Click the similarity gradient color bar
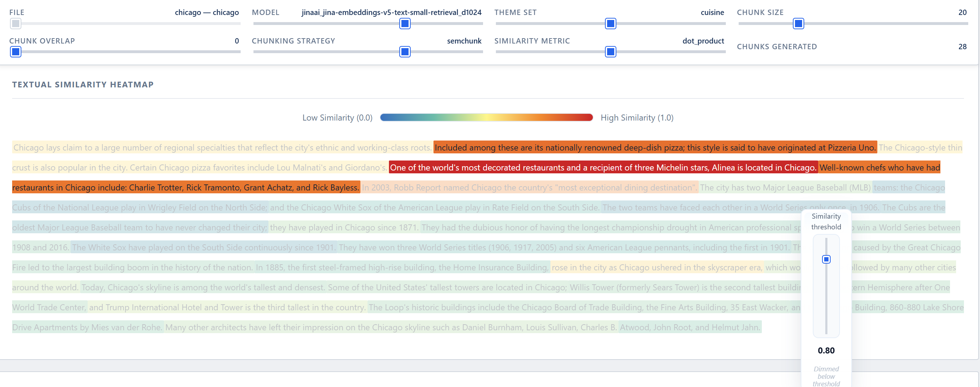 coord(486,118)
